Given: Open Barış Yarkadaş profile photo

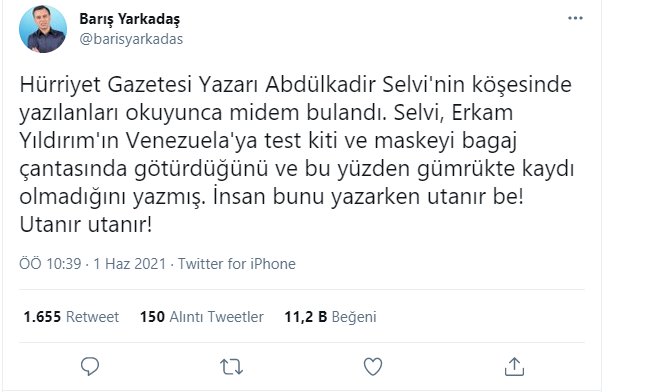Looking at the screenshot, I should tap(43, 29).
